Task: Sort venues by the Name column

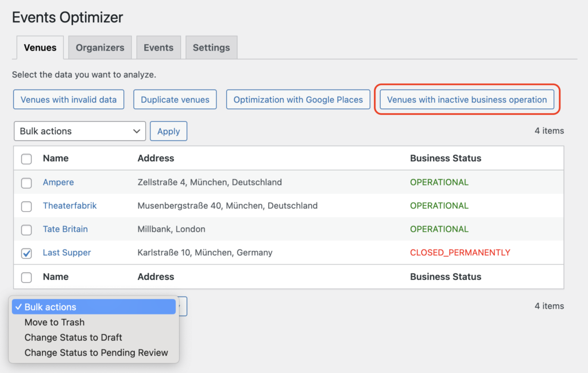Action: click(x=56, y=158)
